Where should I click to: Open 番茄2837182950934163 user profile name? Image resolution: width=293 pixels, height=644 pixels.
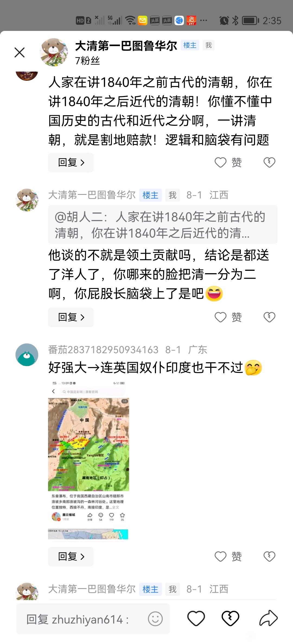tap(103, 350)
